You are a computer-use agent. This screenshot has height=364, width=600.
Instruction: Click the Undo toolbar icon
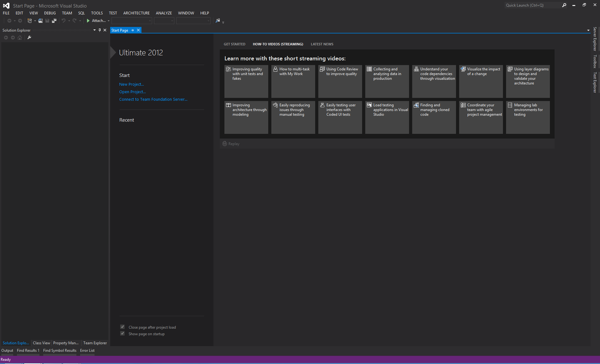coord(64,21)
